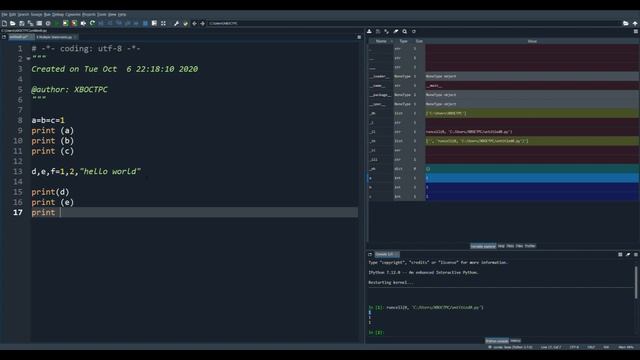Open the File menu

[x=4, y=14]
